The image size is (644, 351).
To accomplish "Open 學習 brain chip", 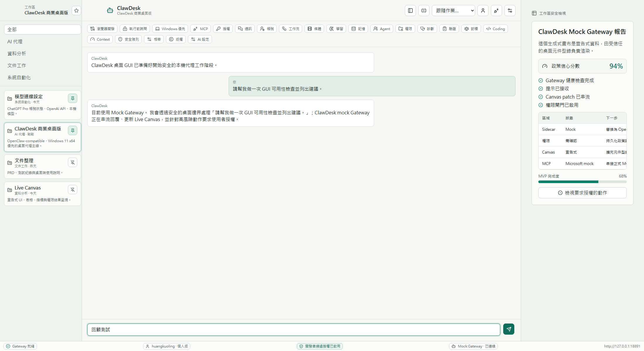I will pos(336,29).
